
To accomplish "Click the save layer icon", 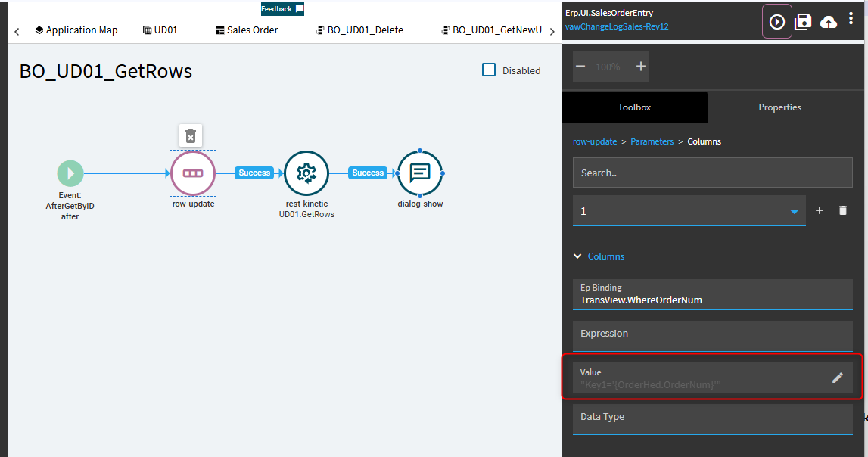I will (803, 22).
